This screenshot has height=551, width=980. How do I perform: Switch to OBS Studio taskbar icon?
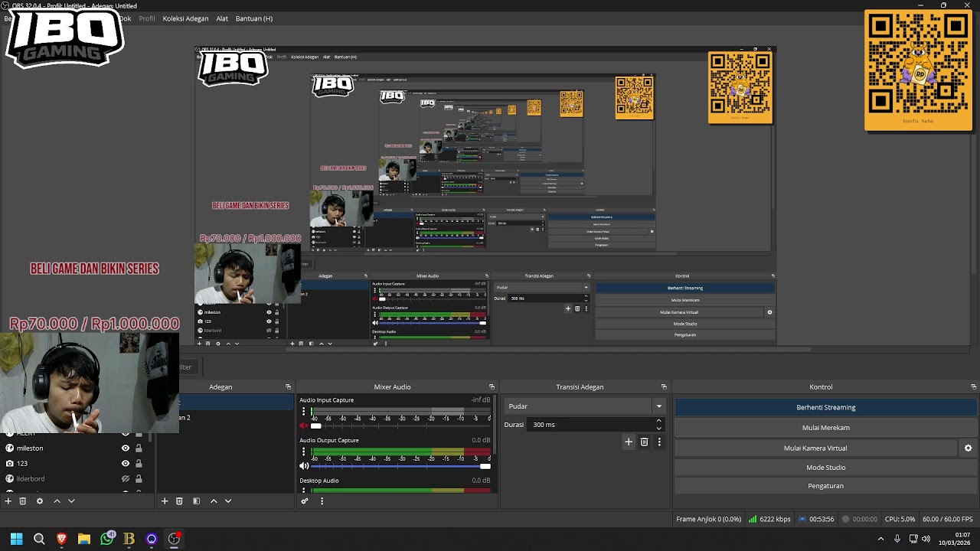tap(175, 539)
